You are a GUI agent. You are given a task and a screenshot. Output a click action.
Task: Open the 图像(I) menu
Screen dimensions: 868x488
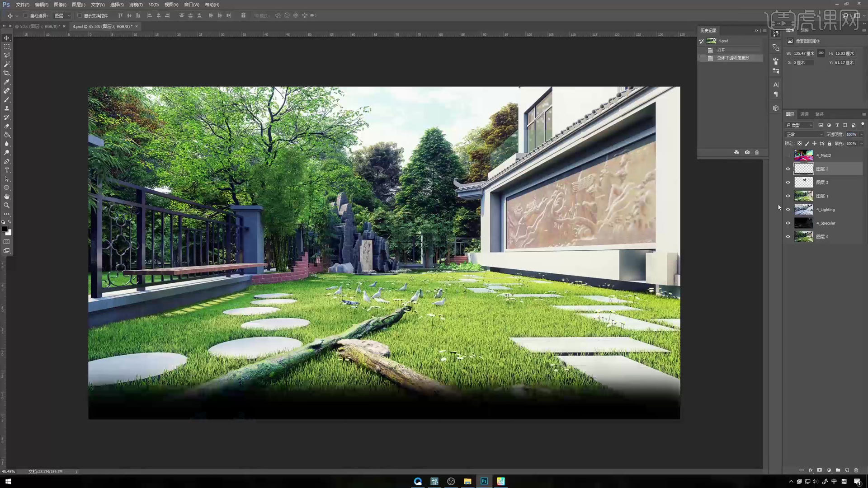pyautogui.click(x=60, y=5)
